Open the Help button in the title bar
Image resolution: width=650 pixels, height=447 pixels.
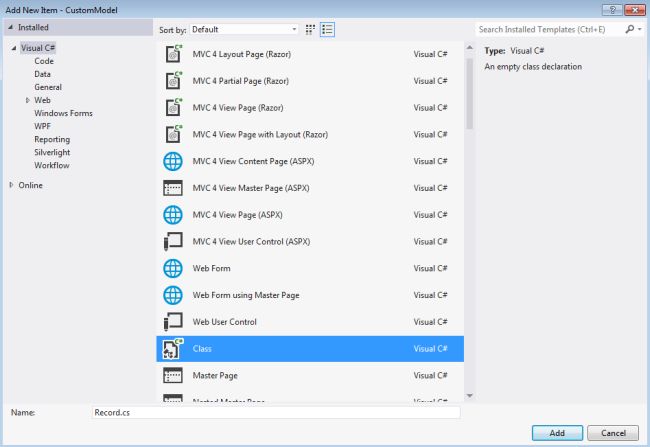click(x=612, y=10)
